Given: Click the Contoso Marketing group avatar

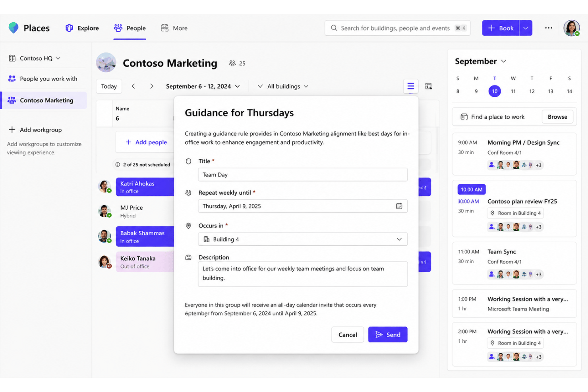Looking at the screenshot, I should [106, 63].
